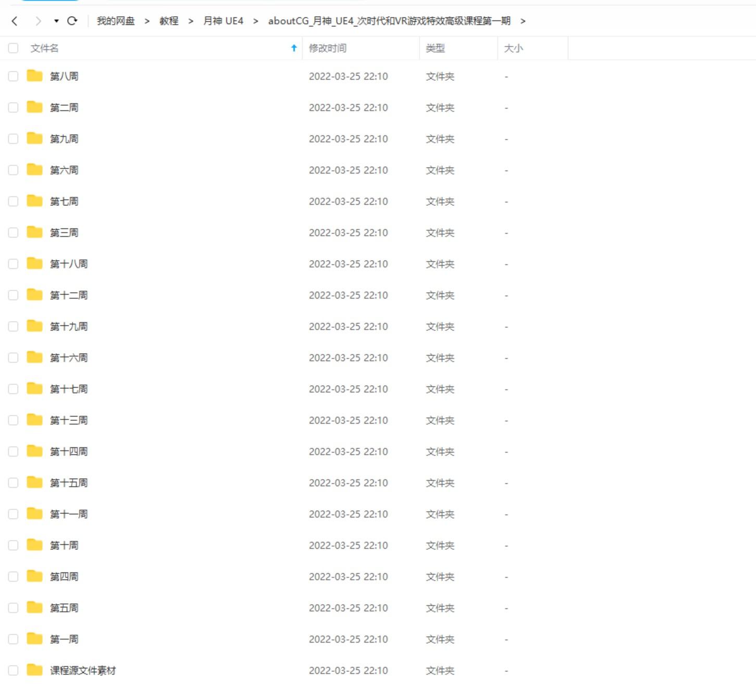Check the box for 第六周
Viewport: 756px width, 700px height.
coord(14,170)
